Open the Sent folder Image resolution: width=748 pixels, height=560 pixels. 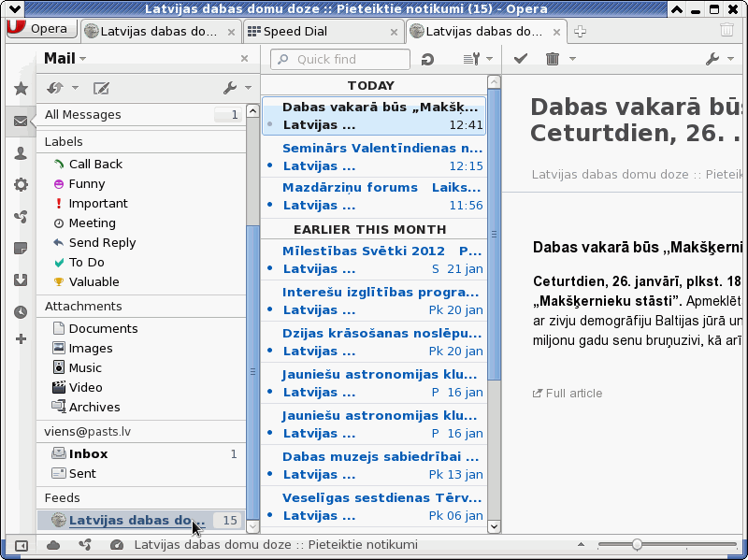point(141,473)
